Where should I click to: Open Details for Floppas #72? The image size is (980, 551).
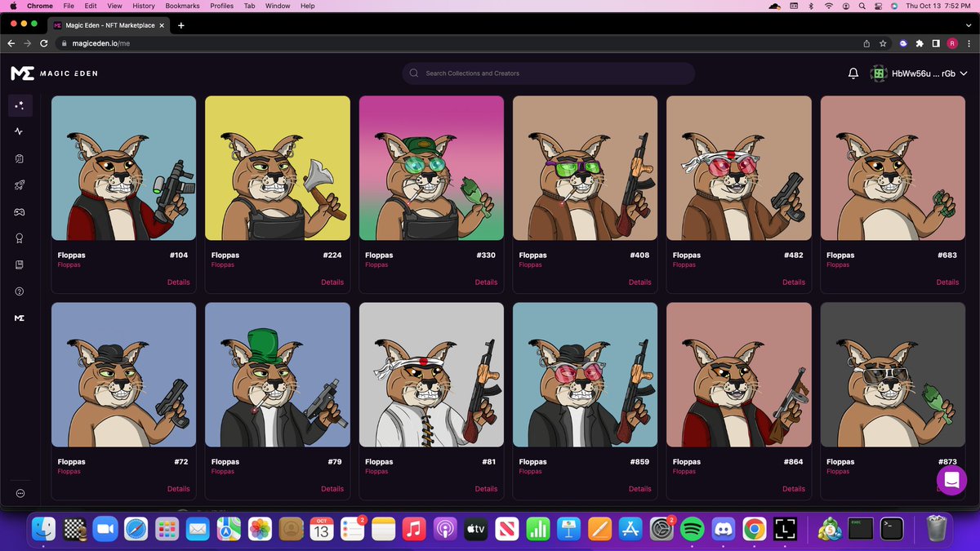click(x=179, y=489)
